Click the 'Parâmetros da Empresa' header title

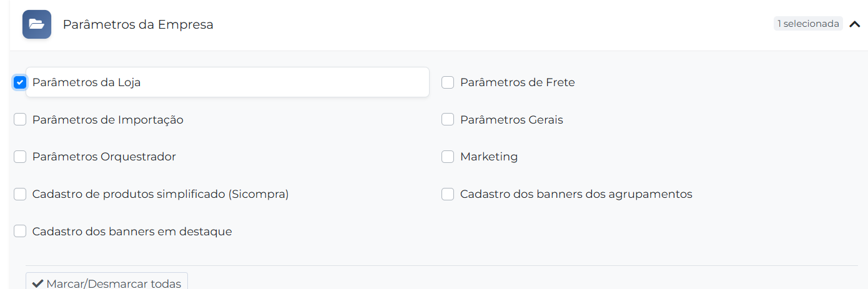(138, 24)
